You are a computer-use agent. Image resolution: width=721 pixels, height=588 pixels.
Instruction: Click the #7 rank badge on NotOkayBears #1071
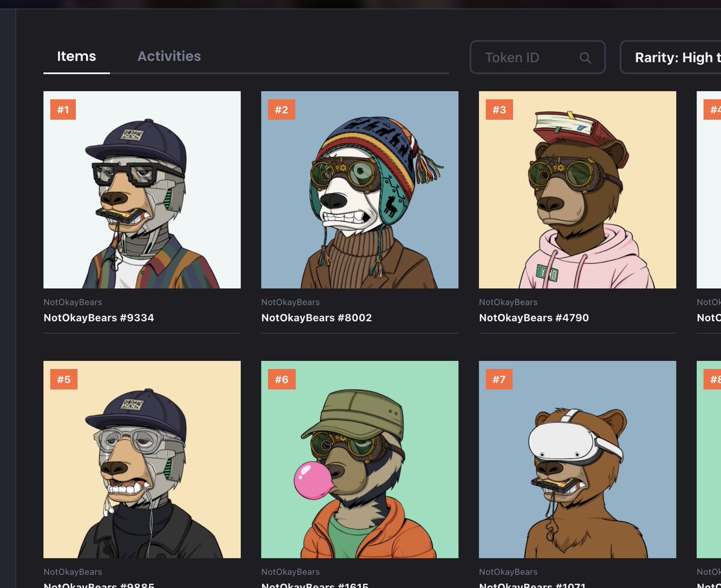click(x=498, y=379)
